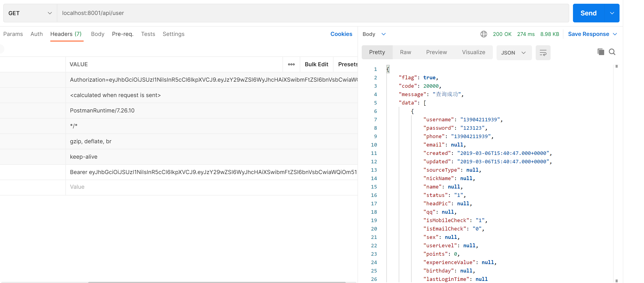Select the Preview response view
This screenshot has width=644, height=283.
(x=436, y=52)
